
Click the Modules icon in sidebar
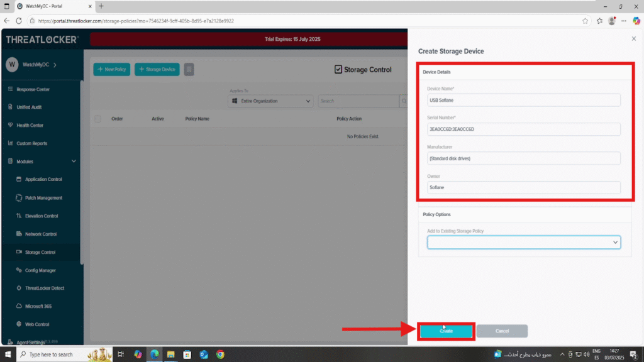coord(10,162)
